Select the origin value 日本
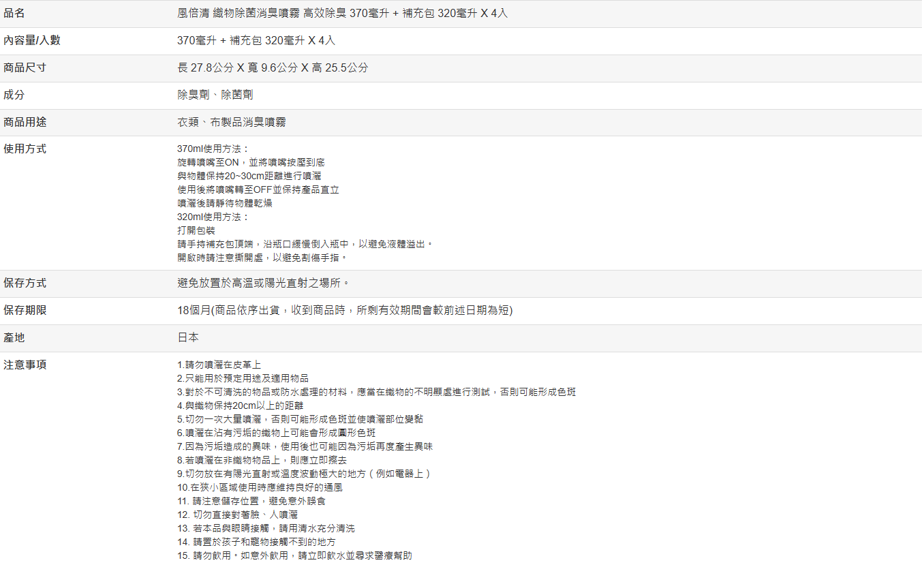 [188, 337]
